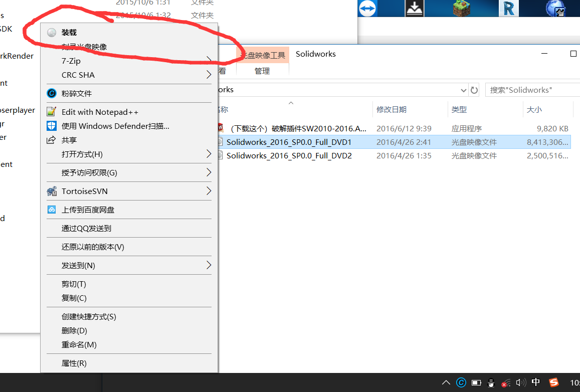Choose 删除(D) from the menu
This screenshot has width=580, height=392.
(129, 331)
